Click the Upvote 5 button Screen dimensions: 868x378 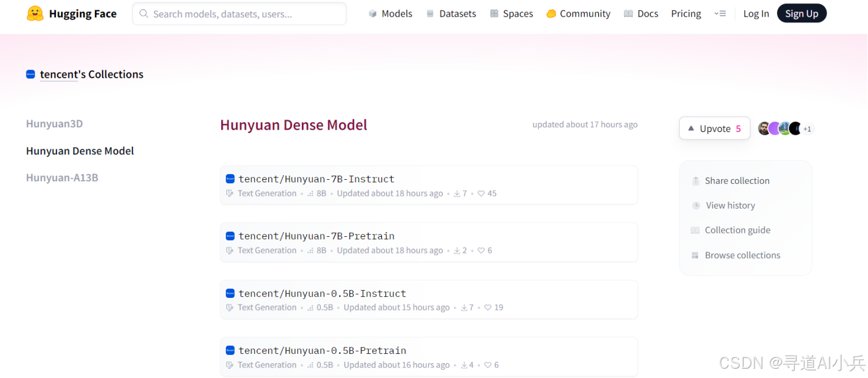coord(715,128)
